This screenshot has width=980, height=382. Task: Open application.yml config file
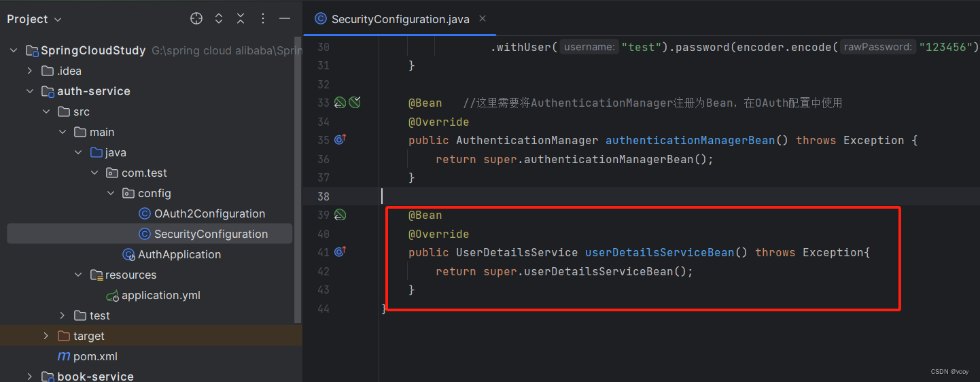[161, 295]
